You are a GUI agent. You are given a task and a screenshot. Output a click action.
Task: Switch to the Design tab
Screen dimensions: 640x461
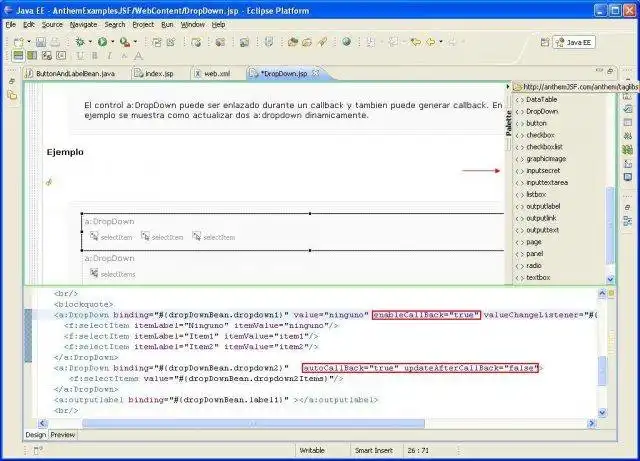(x=36, y=435)
